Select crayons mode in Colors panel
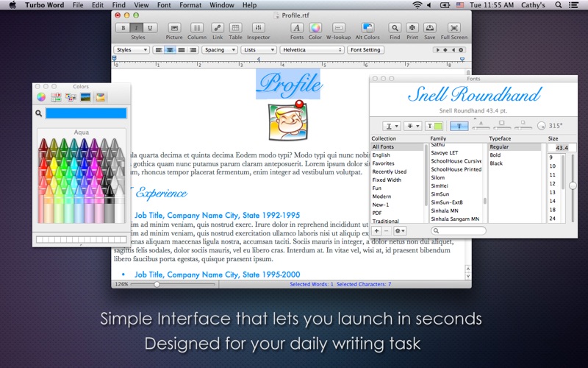 point(100,97)
